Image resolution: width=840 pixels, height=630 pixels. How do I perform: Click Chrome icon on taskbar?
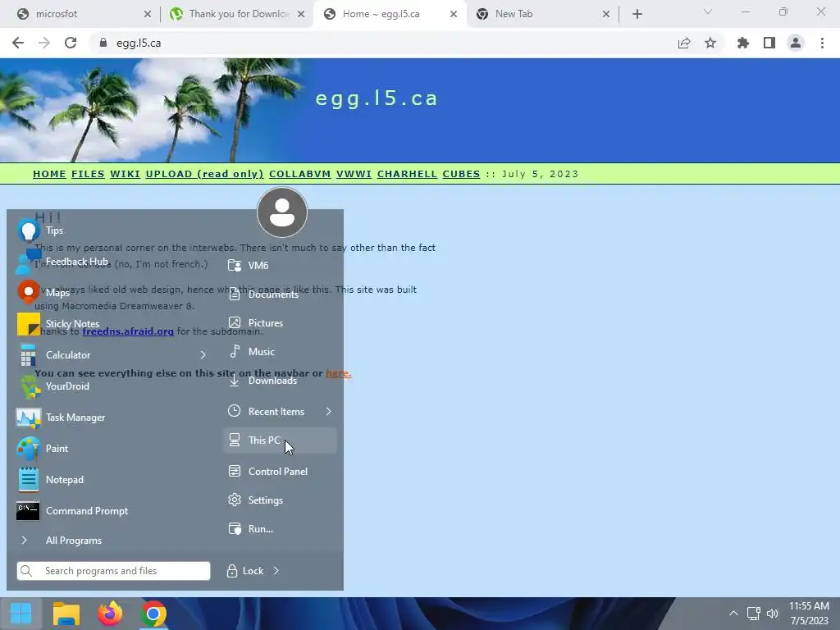[153, 614]
